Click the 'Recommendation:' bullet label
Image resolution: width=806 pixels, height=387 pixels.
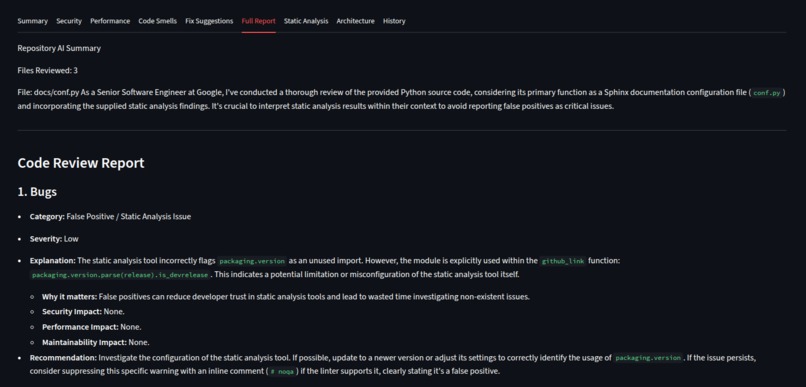(63, 358)
